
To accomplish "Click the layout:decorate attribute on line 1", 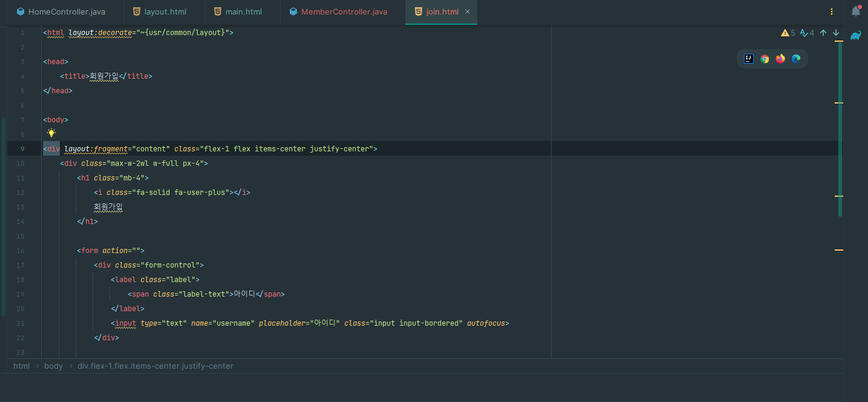I will coord(100,33).
